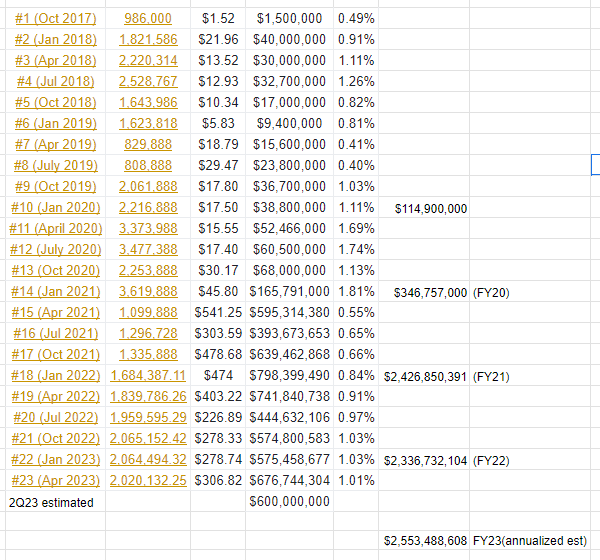Click the 3,619,888 link
The width and height of the screenshot is (600, 560).
(x=148, y=292)
